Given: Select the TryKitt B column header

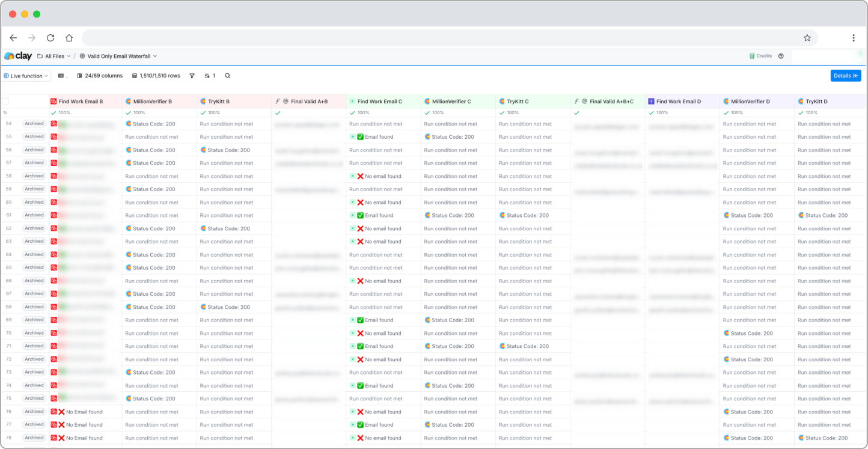Looking at the screenshot, I should tap(234, 102).
